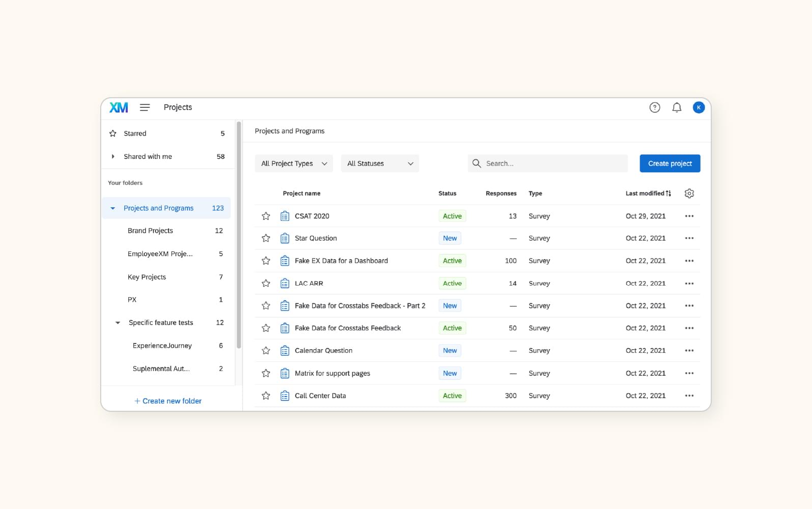Open more options for LAC ARR
Viewport: 812px width, 509px height.
tap(689, 284)
